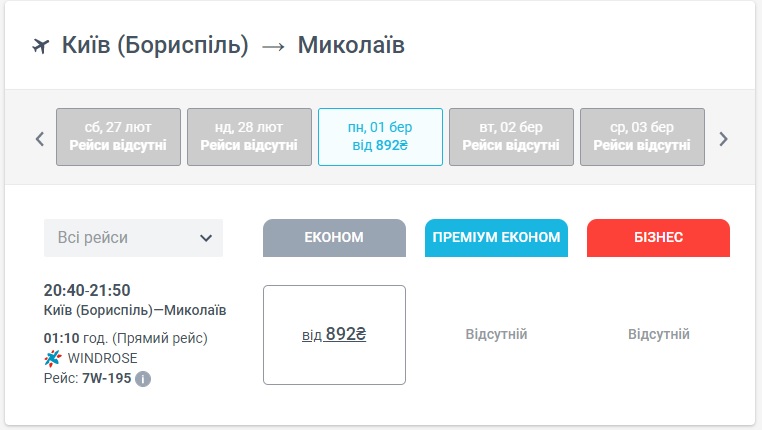Screen dimensions: 762x430
Task: Show later dates with the right arrow
Action: pos(724,138)
